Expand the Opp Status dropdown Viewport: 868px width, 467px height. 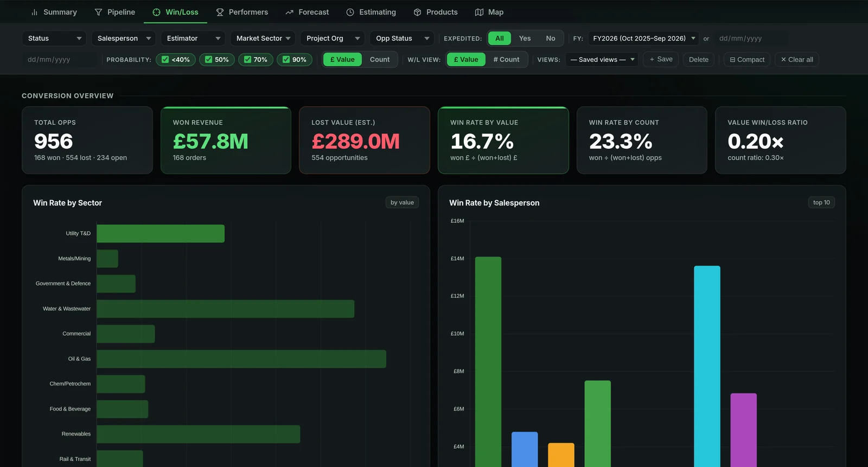pos(403,39)
